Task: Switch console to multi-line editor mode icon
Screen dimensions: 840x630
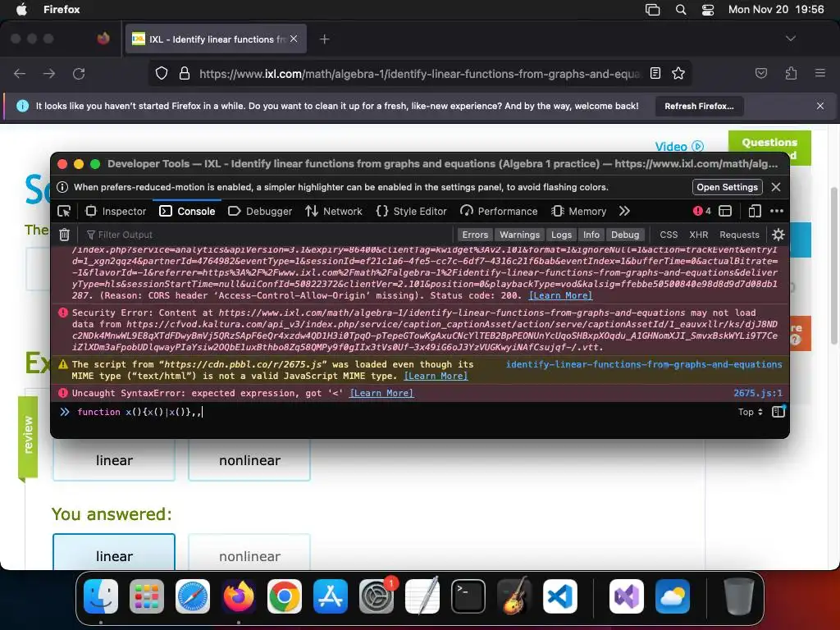Action: pos(778,412)
